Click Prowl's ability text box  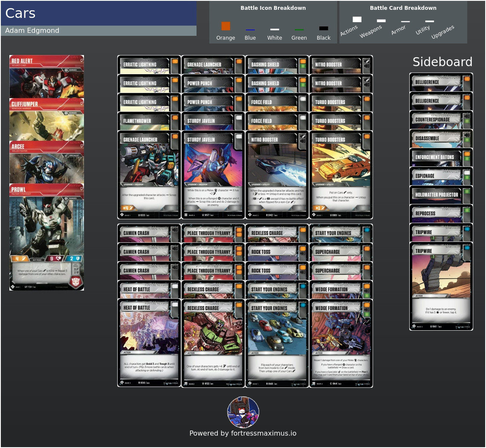(x=41, y=272)
